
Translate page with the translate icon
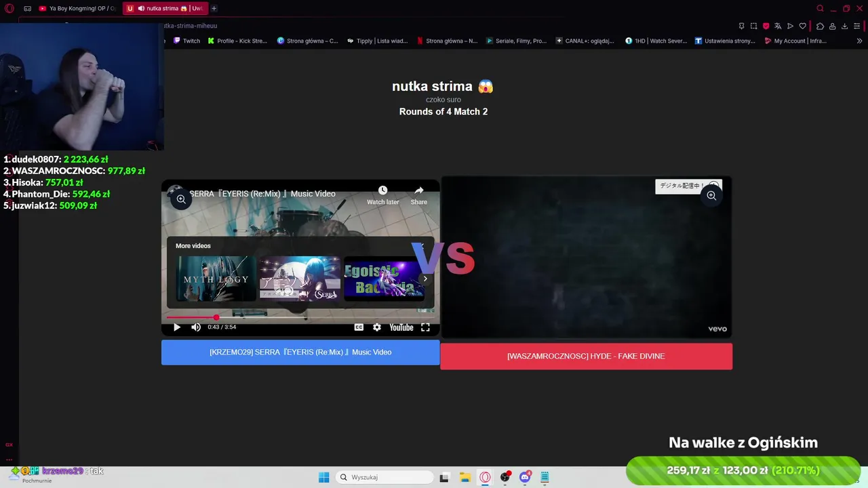point(778,26)
